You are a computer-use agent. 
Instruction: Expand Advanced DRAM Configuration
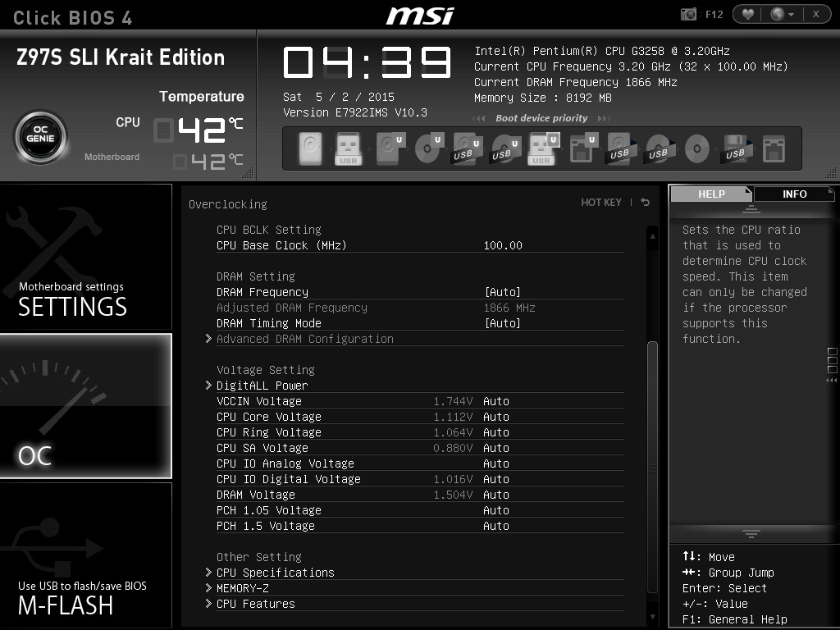pos(305,339)
